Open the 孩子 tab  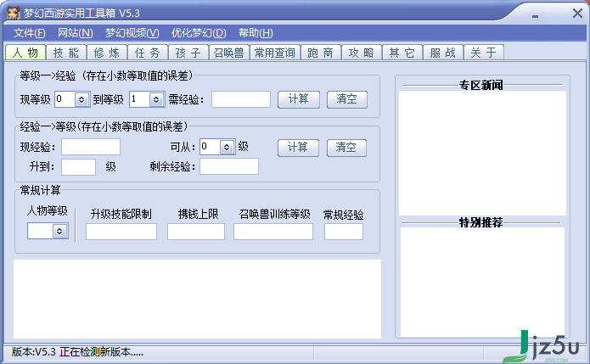(188, 53)
